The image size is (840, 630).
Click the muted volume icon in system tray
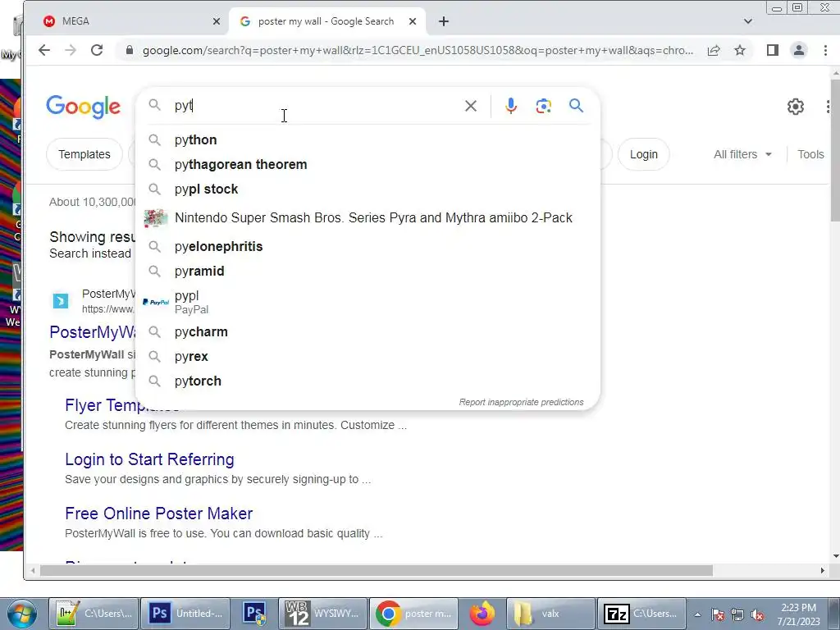tap(757, 614)
